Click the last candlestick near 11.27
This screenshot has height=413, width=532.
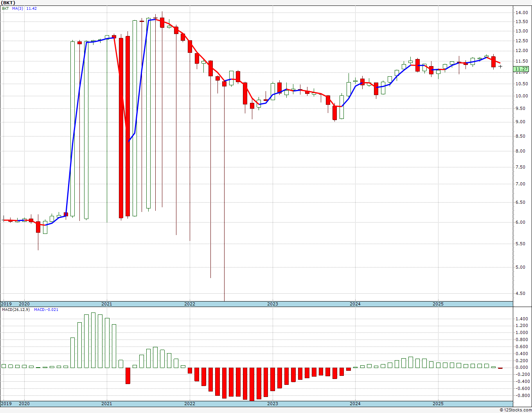pos(500,66)
